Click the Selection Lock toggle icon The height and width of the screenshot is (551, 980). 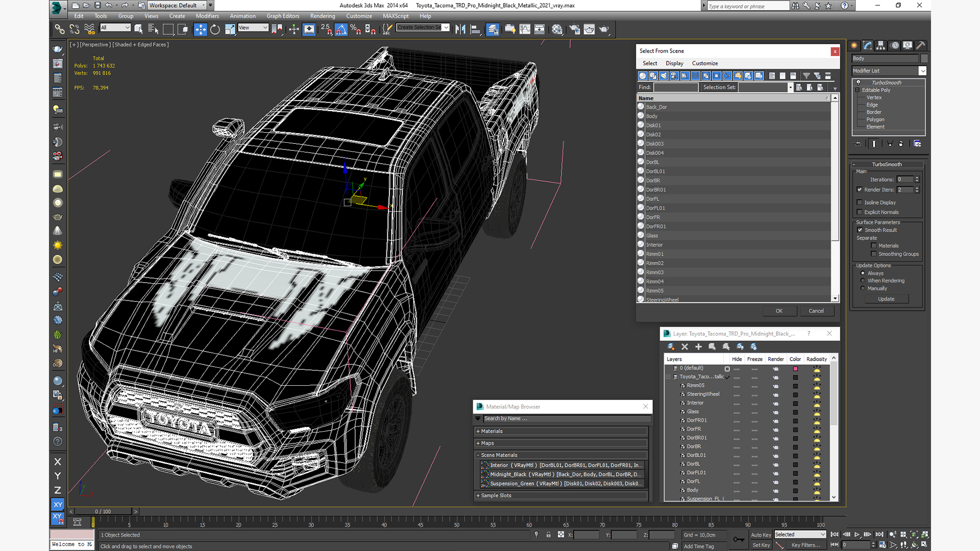pyautogui.click(x=548, y=535)
